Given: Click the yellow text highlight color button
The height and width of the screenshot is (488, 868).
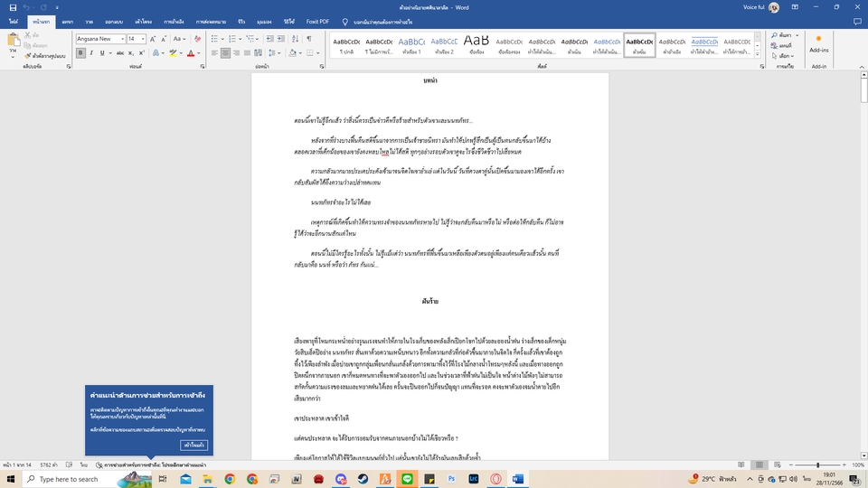Looking at the screenshot, I should [174, 53].
